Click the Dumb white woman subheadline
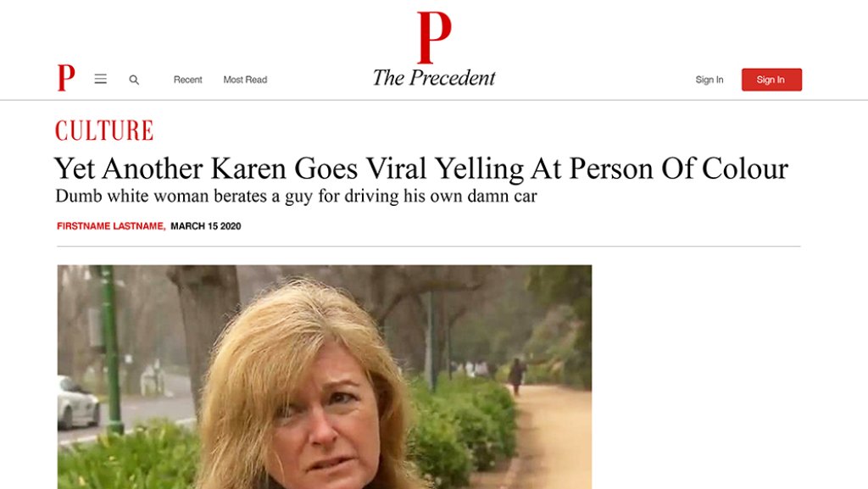The width and height of the screenshot is (868, 489). pyautogui.click(x=296, y=196)
